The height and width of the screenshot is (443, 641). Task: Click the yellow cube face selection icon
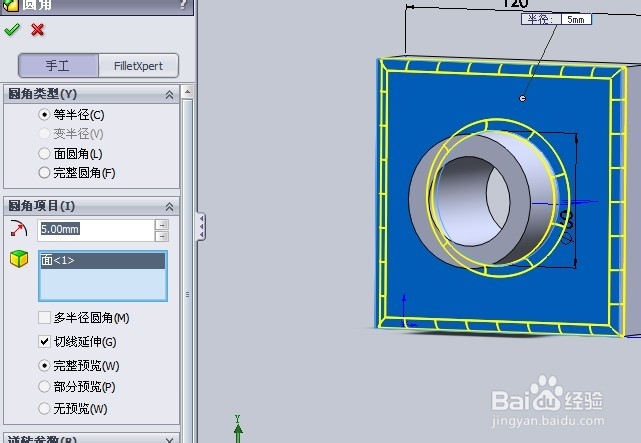[19, 259]
